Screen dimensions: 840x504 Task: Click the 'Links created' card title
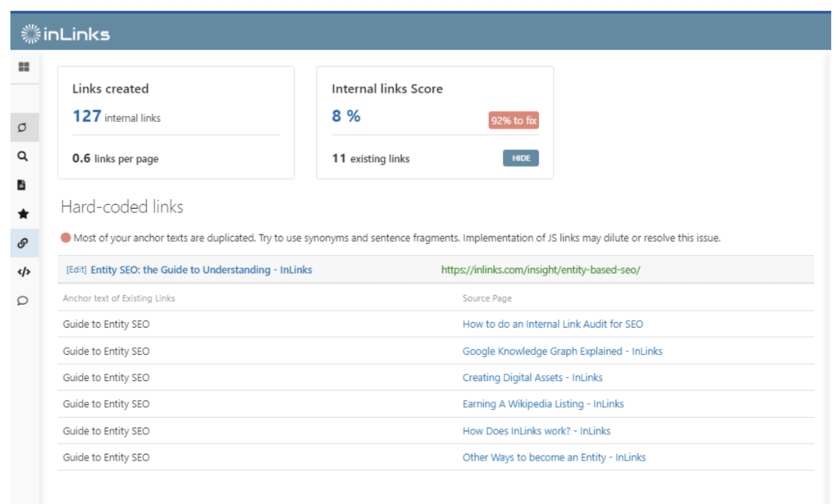pyautogui.click(x=111, y=89)
